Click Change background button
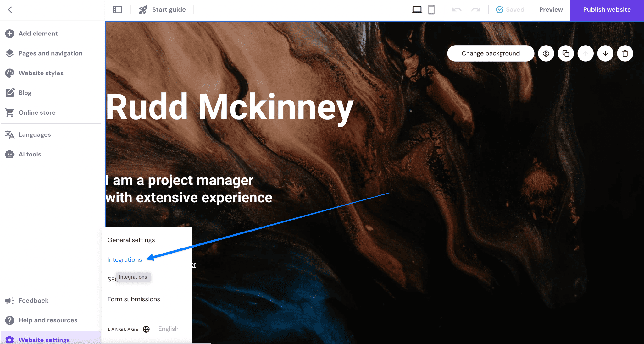 tap(491, 53)
